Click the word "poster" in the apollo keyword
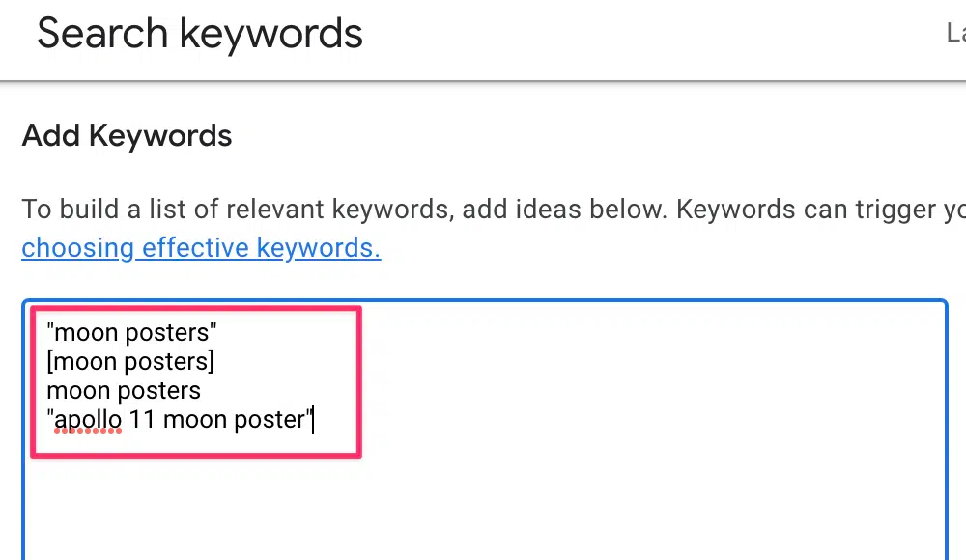The image size is (966, 560). tap(269, 420)
